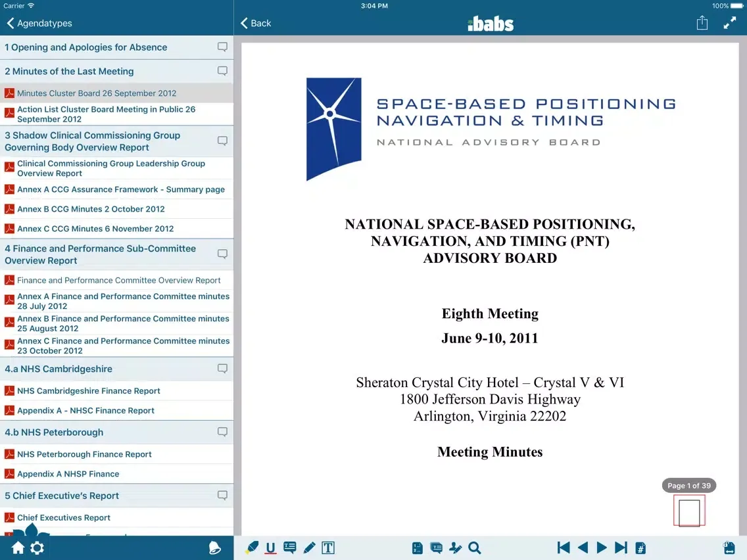Image resolution: width=747 pixels, height=560 pixels.
Task: Select the text box tool
Action: (328, 548)
